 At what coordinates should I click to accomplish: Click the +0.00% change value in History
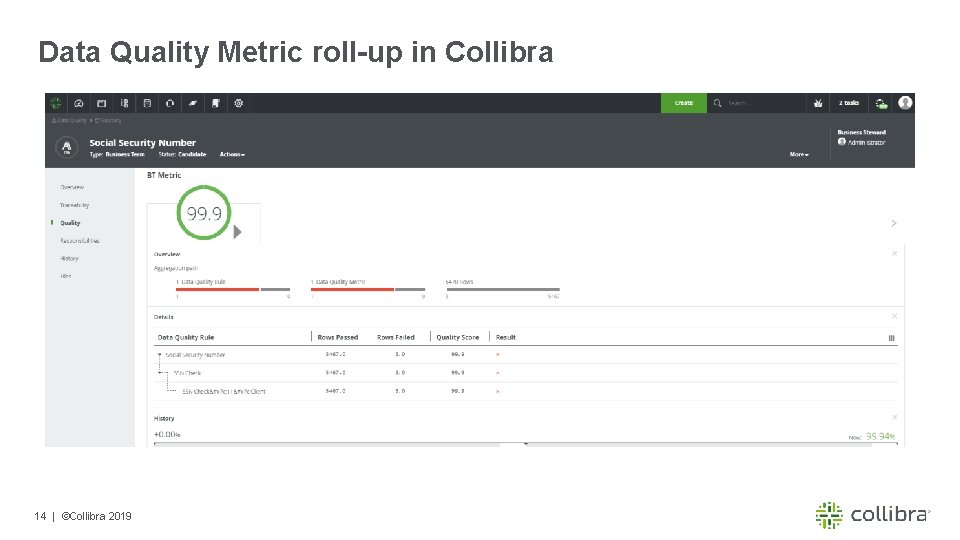167,435
